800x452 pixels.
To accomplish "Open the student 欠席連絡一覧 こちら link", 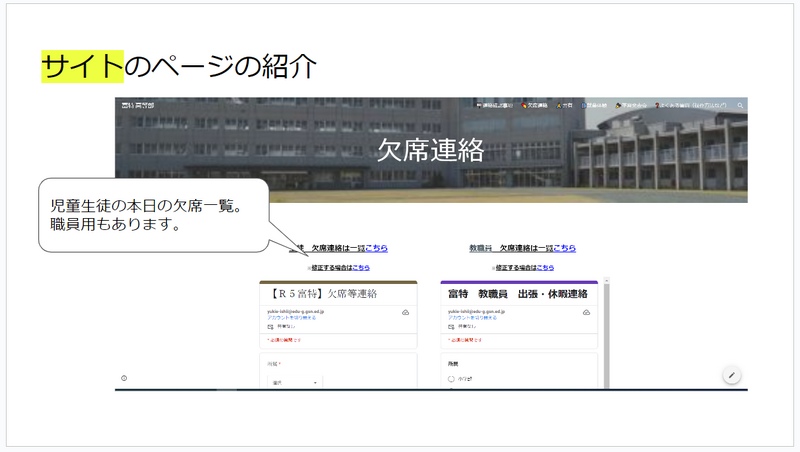I will click(377, 248).
